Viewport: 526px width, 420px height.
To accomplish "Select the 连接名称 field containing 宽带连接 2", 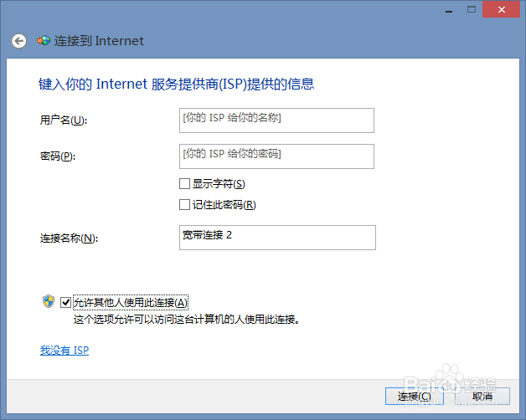I will [277, 238].
